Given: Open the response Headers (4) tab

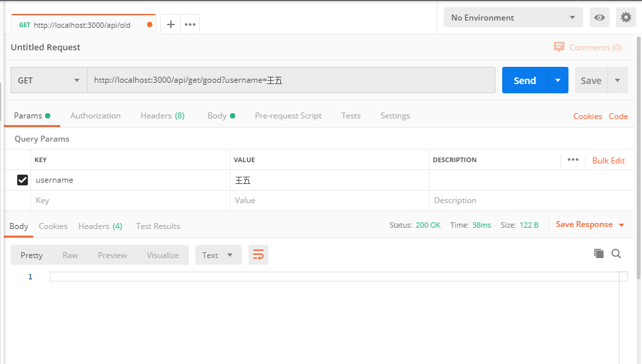Looking at the screenshot, I should (100, 226).
